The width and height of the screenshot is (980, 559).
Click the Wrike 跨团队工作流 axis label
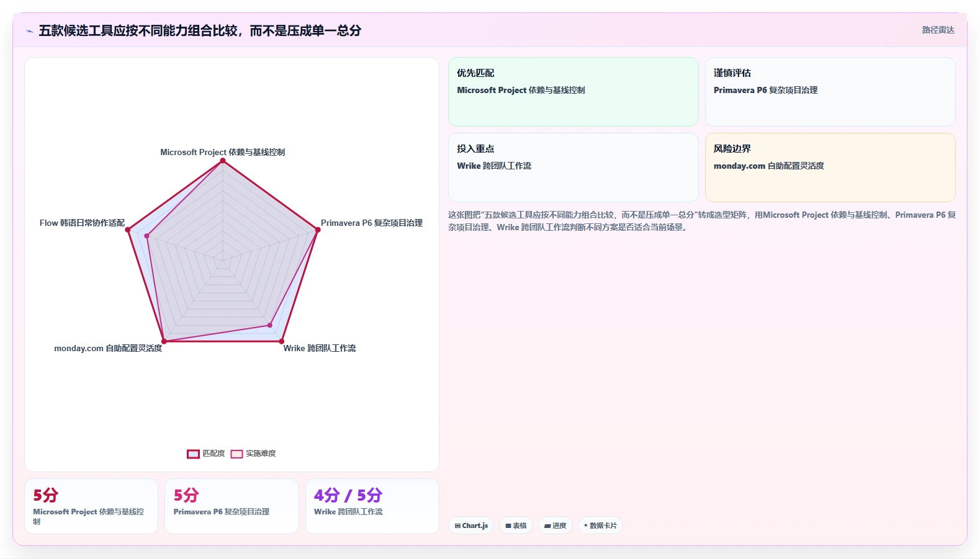coord(320,348)
